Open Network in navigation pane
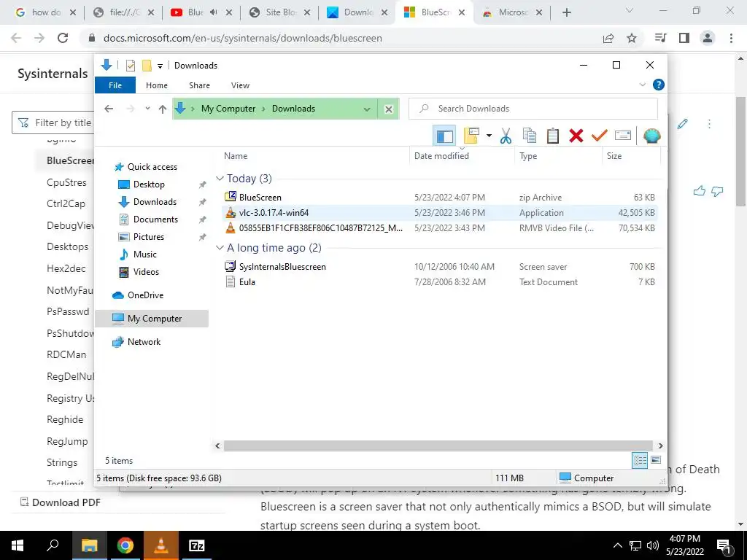The height and width of the screenshot is (560, 747). click(x=136, y=342)
